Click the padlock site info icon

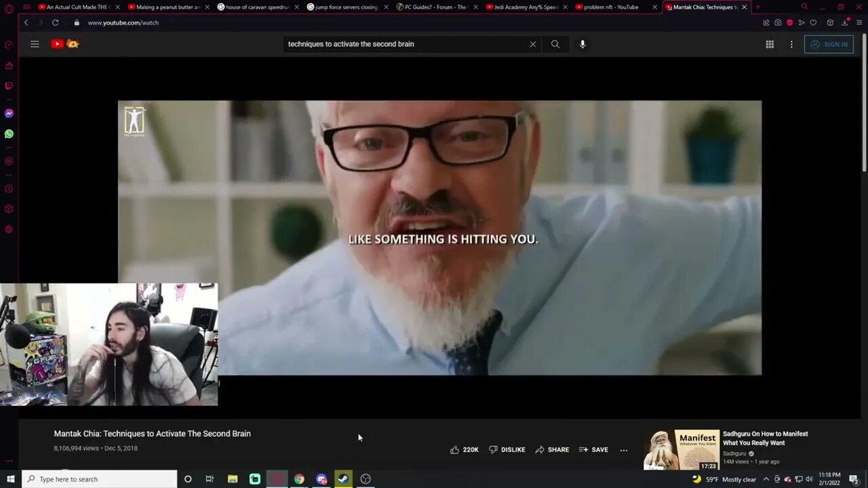77,22
